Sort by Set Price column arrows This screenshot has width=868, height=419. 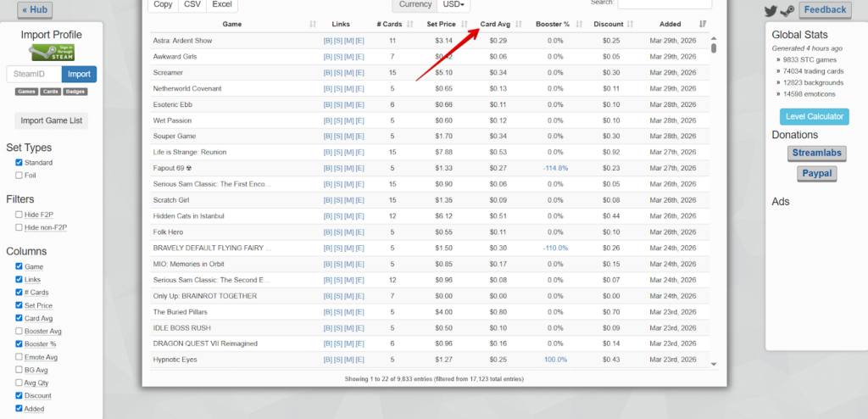coord(465,25)
